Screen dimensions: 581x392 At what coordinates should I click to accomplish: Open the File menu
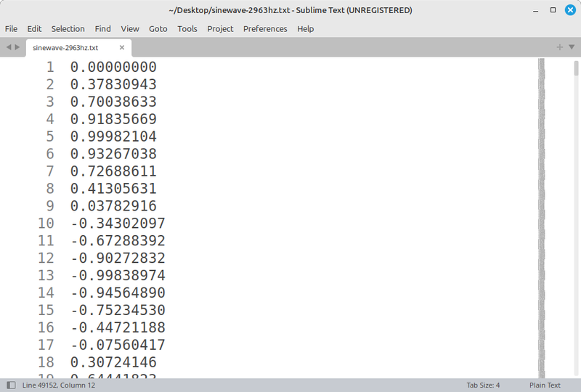[12, 28]
